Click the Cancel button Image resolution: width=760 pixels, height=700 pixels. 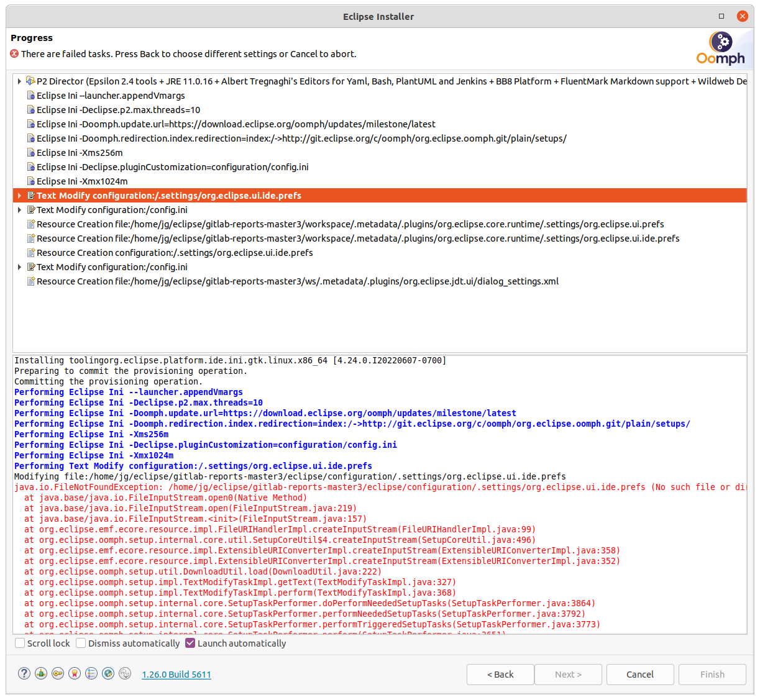click(640, 674)
